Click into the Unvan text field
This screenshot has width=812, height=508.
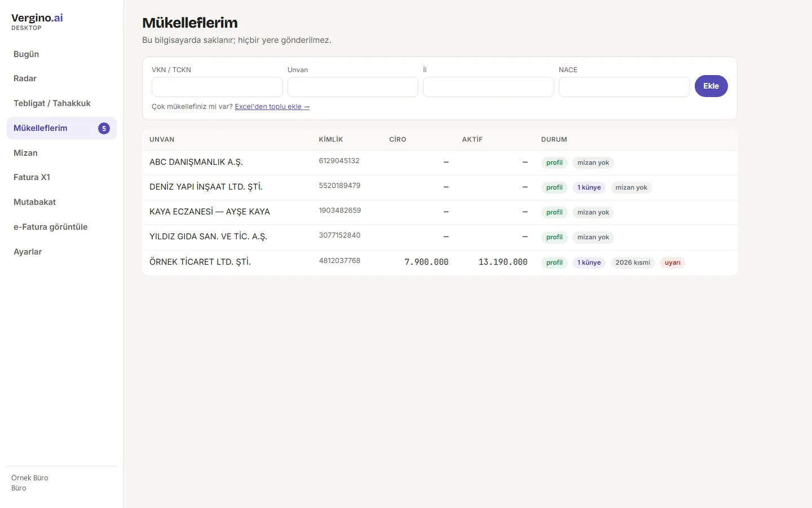click(353, 87)
